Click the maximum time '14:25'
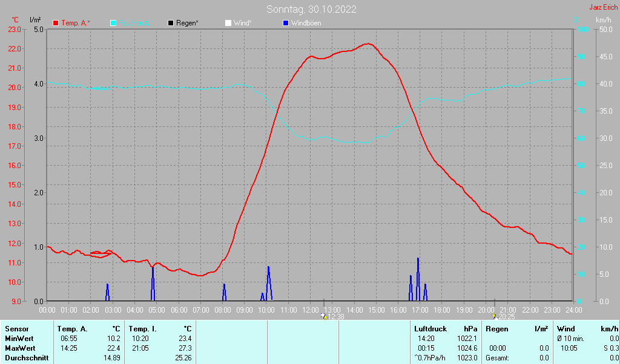This screenshot has height=364, width=620. (x=69, y=349)
